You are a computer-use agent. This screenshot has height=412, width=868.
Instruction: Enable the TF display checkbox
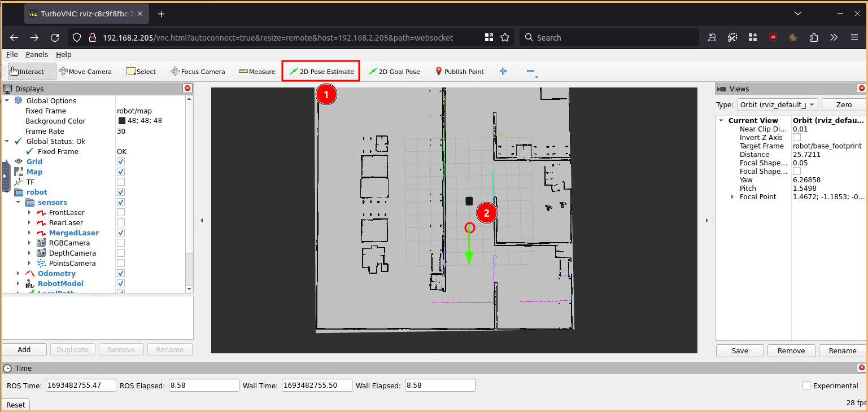120,182
